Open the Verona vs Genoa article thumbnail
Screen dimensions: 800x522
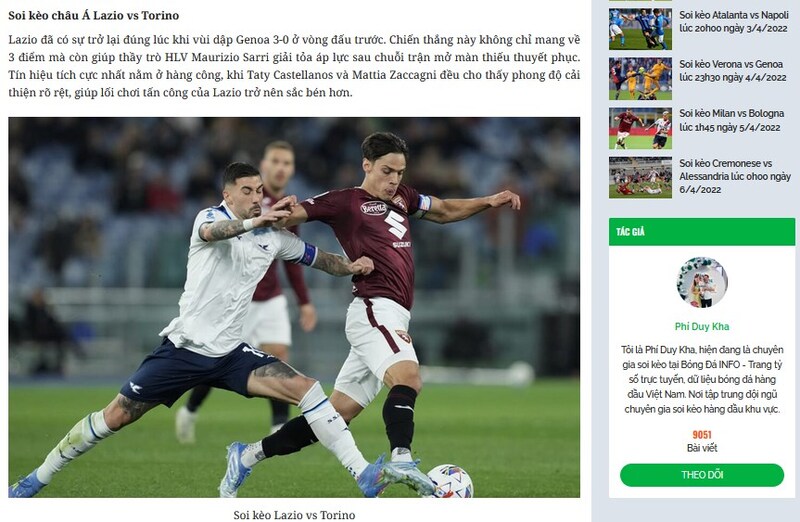[x=640, y=78]
